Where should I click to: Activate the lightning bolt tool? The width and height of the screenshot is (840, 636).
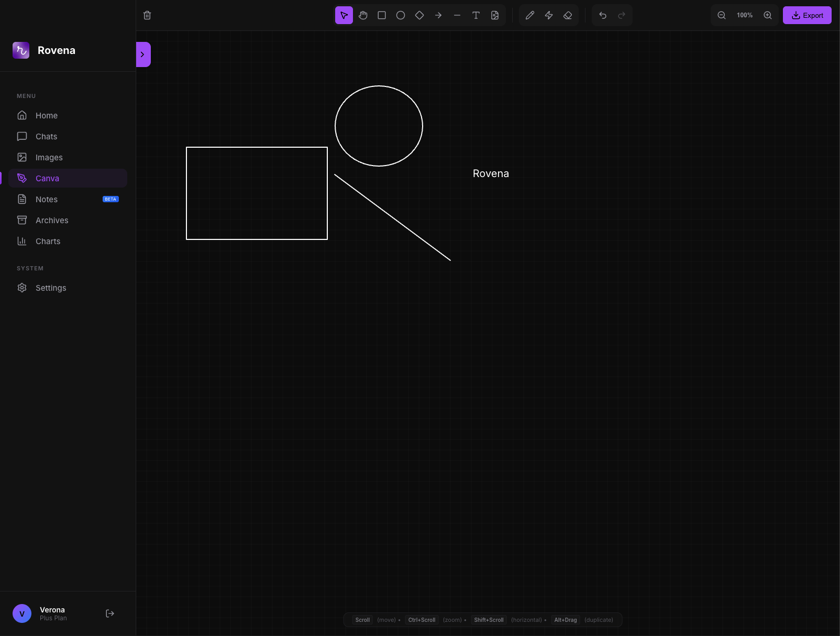[549, 15]
